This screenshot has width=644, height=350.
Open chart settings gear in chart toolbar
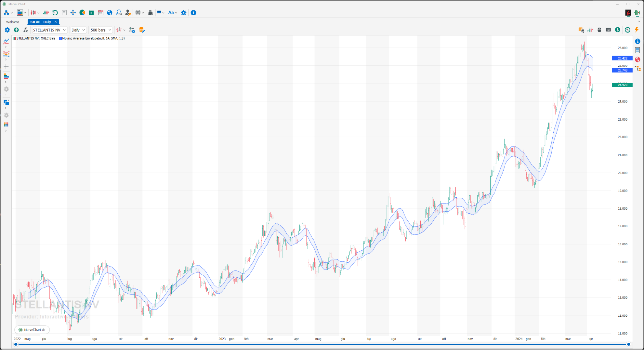(7, 30)
